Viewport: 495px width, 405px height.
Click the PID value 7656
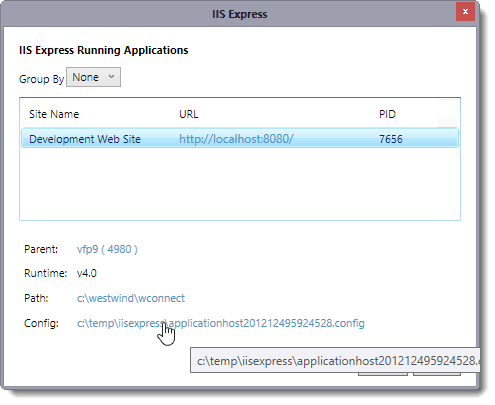coord(391,139)
